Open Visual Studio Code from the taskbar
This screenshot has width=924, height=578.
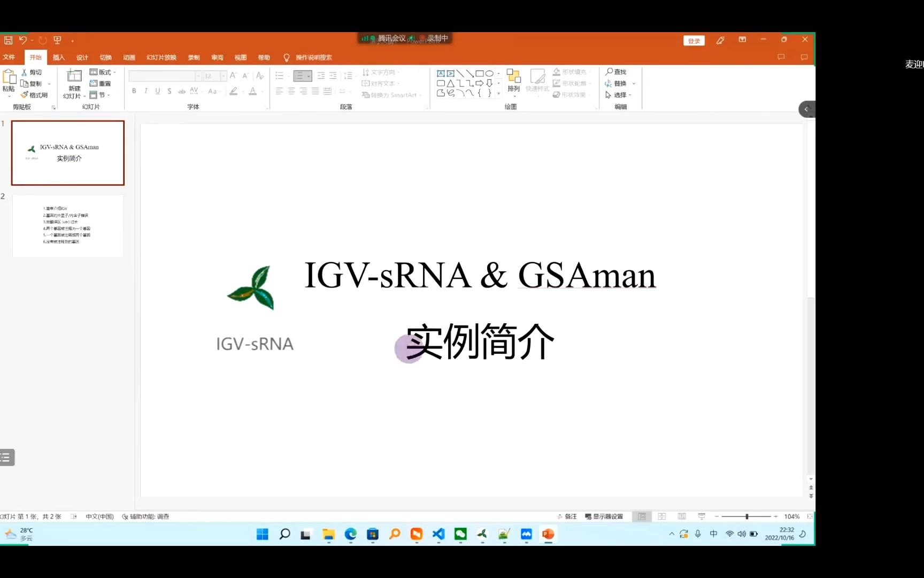(x=438, y=534)
